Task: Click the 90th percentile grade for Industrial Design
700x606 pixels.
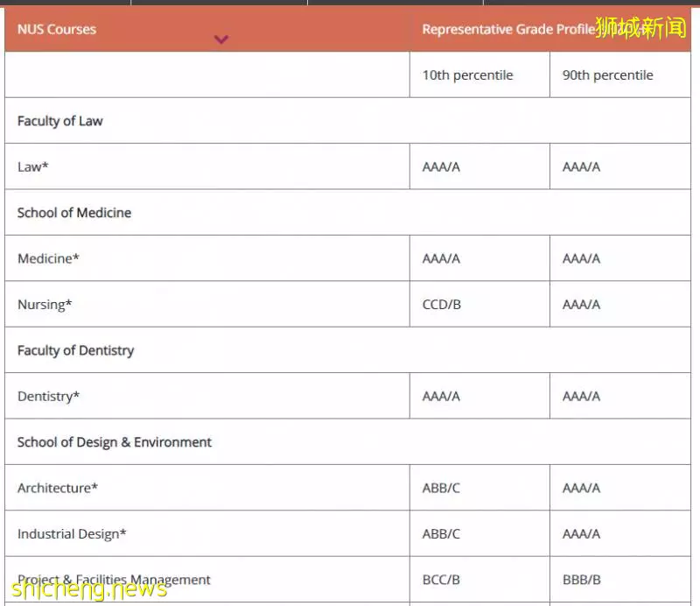Action: pyautogui.click(x=581, y=533)
